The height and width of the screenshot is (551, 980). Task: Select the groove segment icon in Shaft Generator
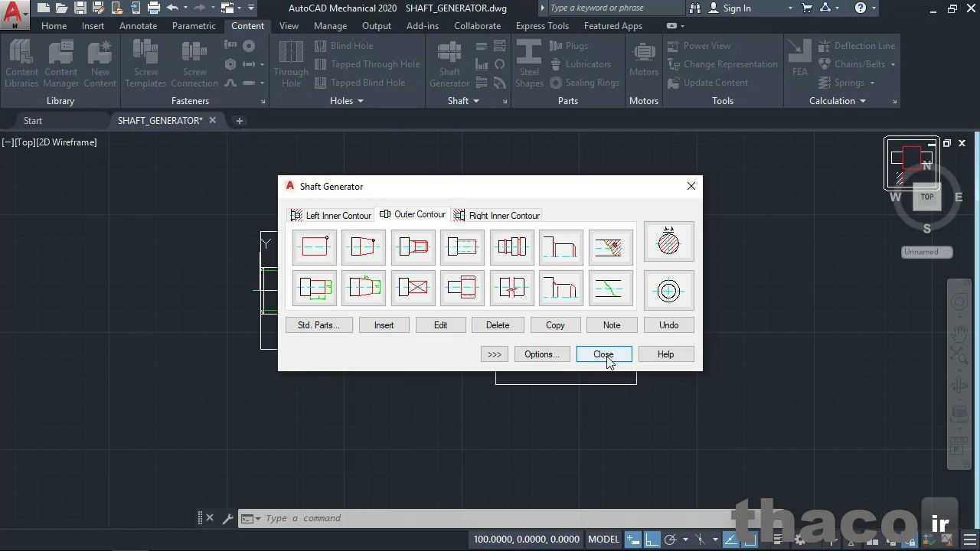click(x=512, y=246)
